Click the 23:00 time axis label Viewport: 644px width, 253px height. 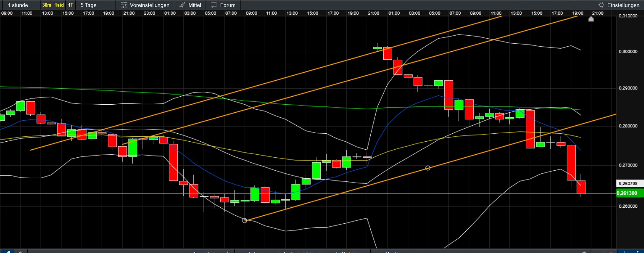pyautogui.click(x=149, y=13)
